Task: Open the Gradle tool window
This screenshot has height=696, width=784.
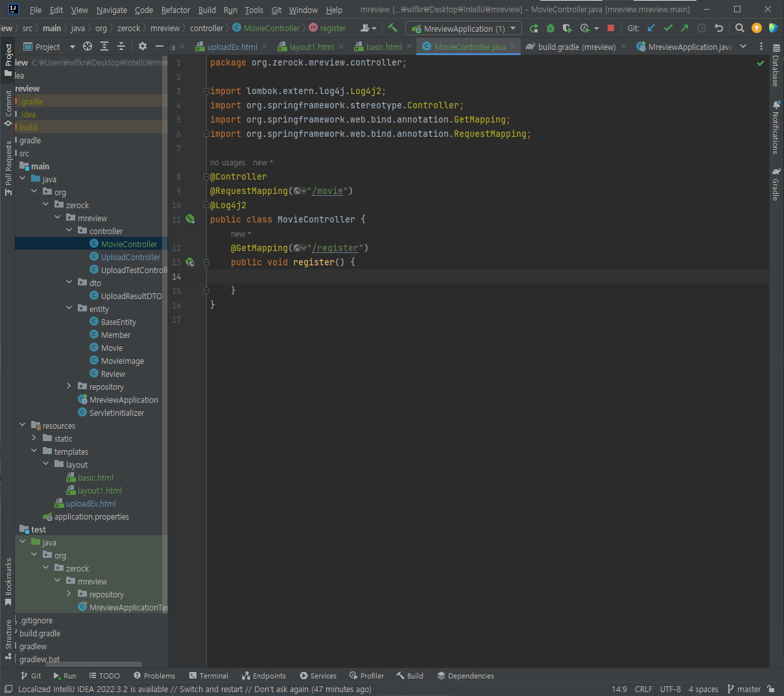Action: (776, 184)
